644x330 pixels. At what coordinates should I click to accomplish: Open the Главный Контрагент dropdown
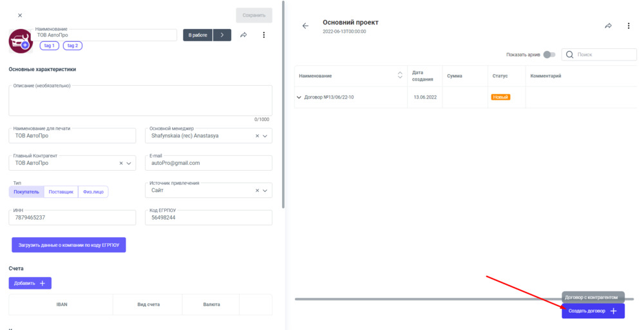click(129, 164)
